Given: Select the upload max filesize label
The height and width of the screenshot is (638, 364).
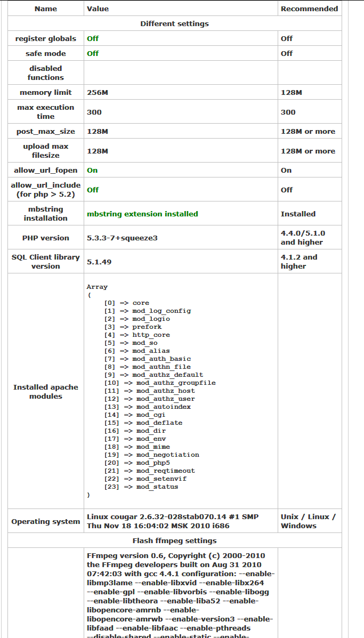Looking at the screenshot, I should pyautogui.click(x=46, y=151).
